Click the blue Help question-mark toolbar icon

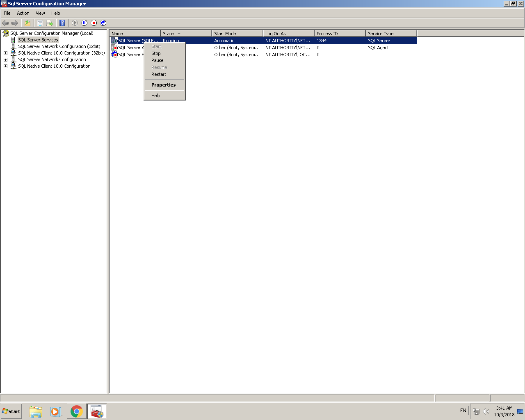(x=62, y=23)
